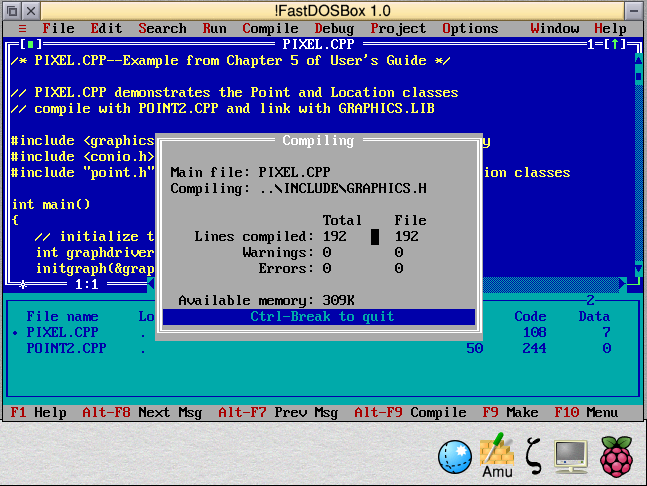Click the #include <conio.h> line
This screenshot has width=647, height=486.
point(83,156)
